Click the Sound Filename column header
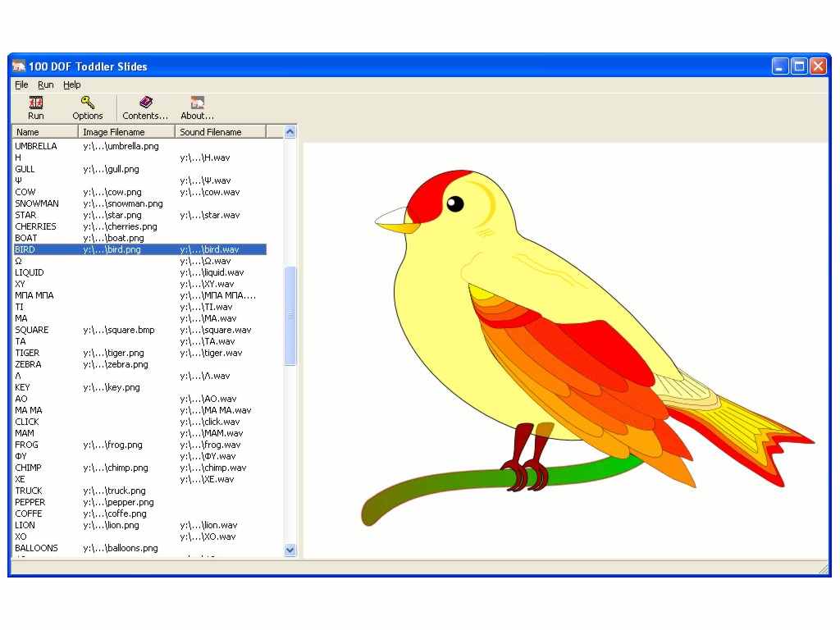 (x=220, y=132)
